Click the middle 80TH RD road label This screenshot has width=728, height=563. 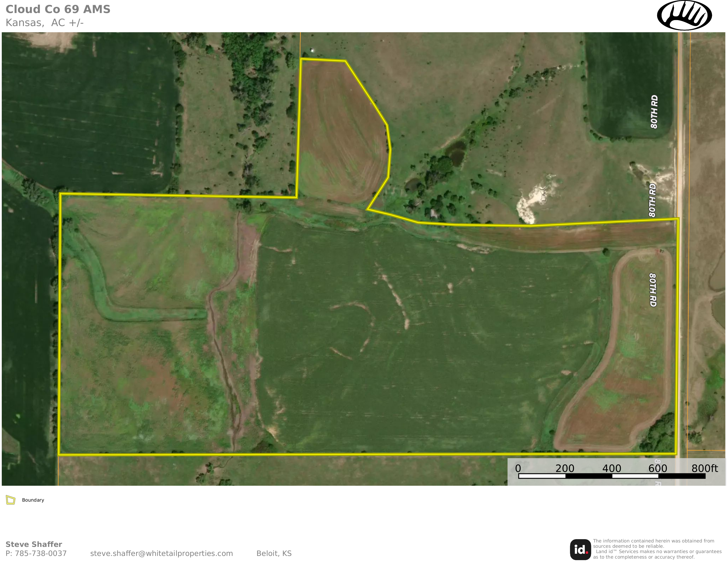click(652, 200)
